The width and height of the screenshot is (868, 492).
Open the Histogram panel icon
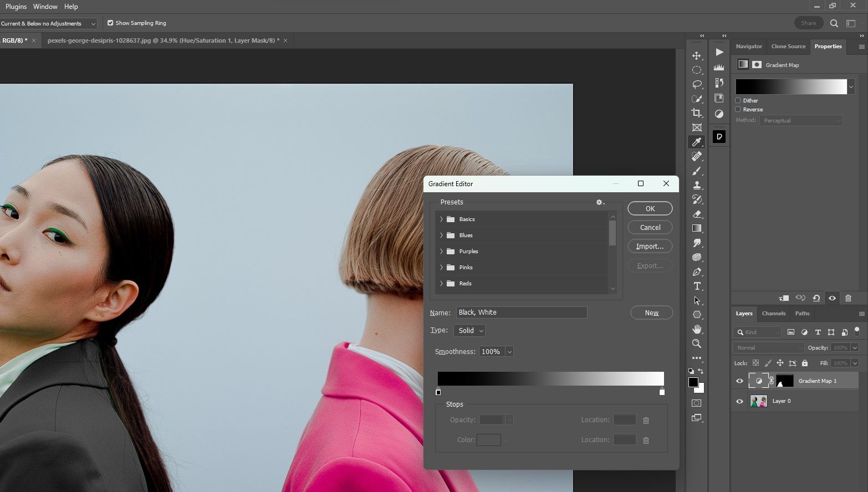click(x=719, y=67)
